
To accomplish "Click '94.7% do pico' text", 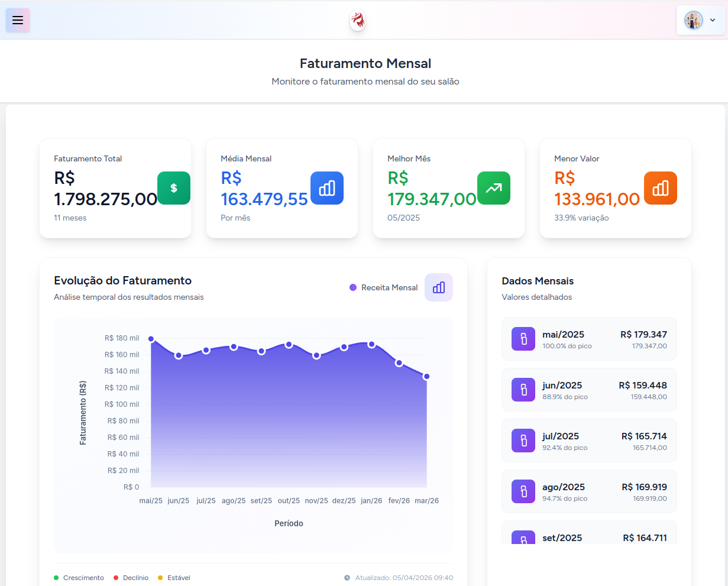I will point(565,498).
